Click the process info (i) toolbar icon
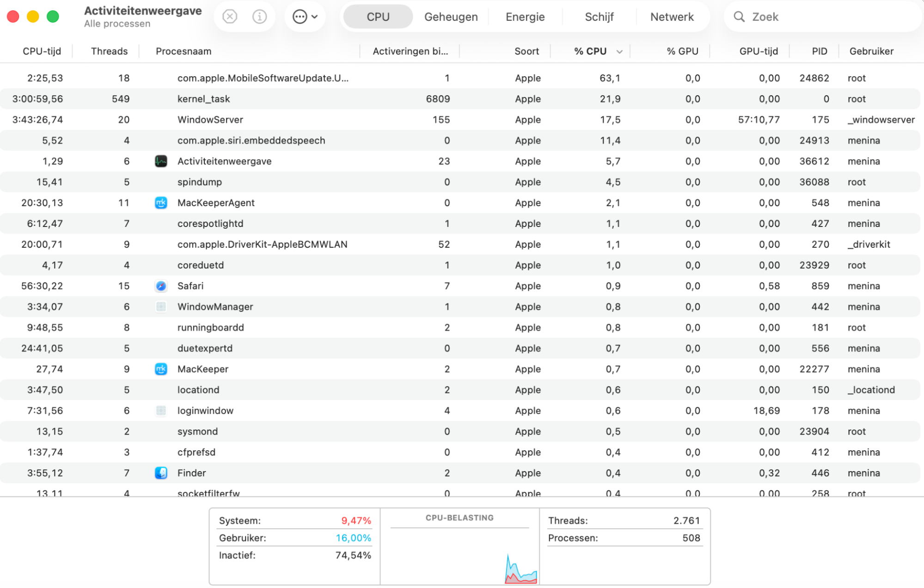This screenshot has height=588, width=924. (x=260, y=17)
